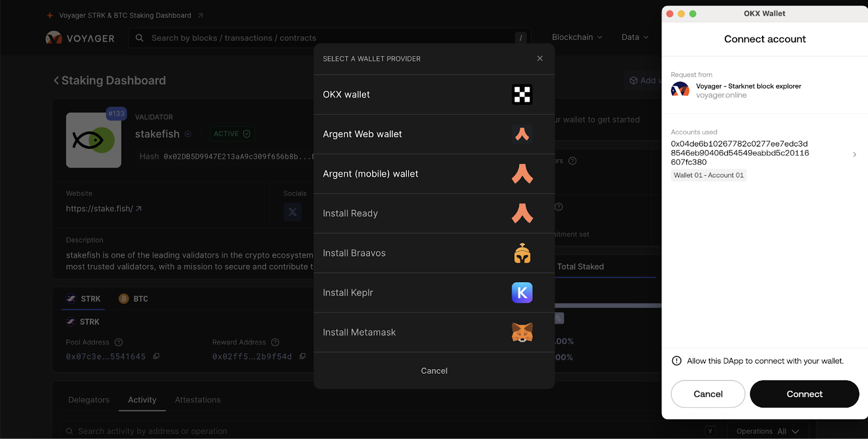
Task: Click the slash shortcut key in search bar
Action: pos(520,38)
